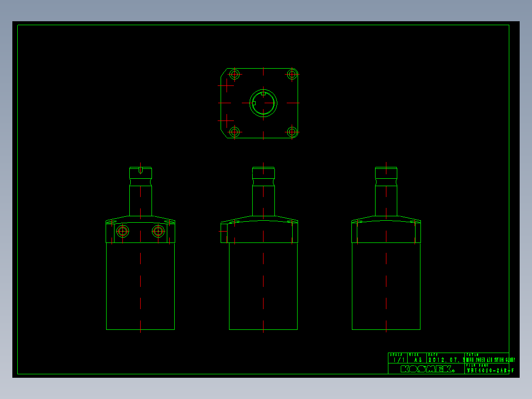This screenshot has width=532, height=399.
Task: Select the central bore circle in the top view
Action: tap(264, 103)
